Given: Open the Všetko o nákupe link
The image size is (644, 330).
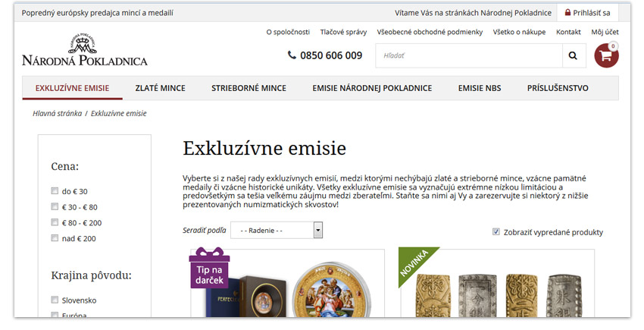Looking at the screenshot, I should pyautogui.click(x=519, y=32).
